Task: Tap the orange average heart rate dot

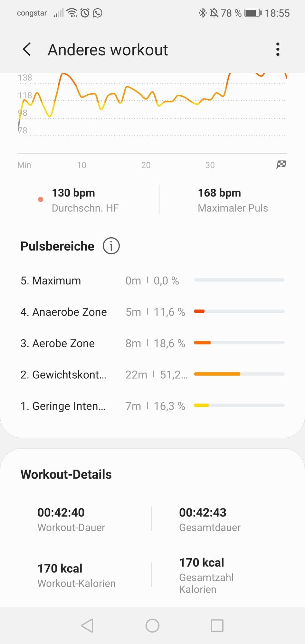Action: [41, 199]
